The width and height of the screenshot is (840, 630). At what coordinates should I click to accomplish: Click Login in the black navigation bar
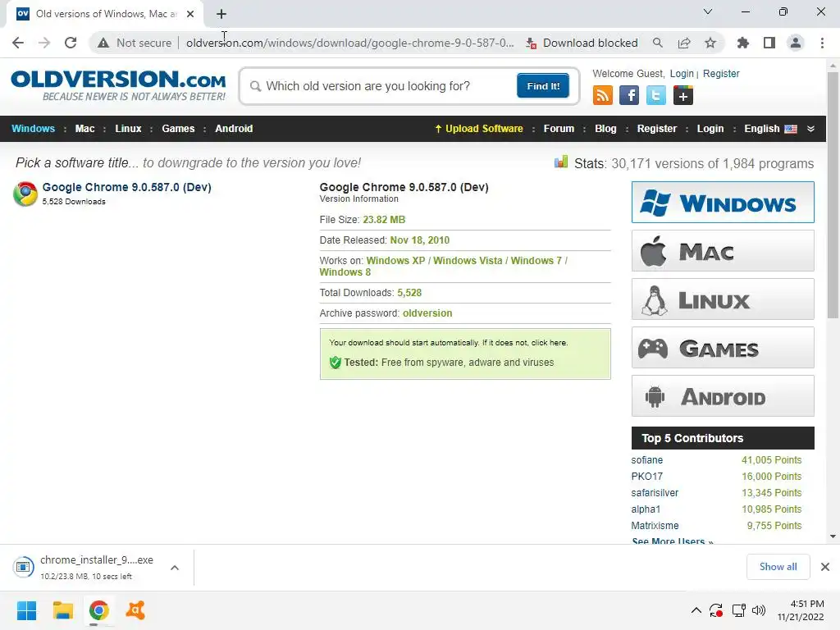[x=710, y=129]
